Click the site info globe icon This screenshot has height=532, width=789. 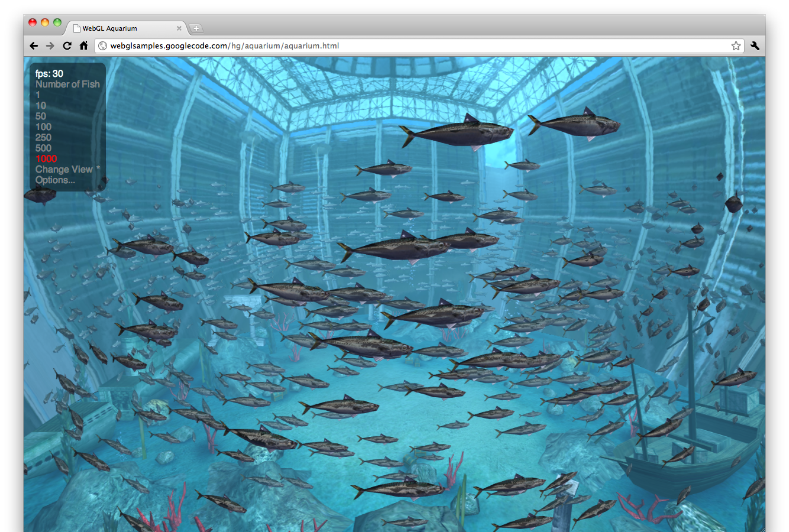coord(102,46)
